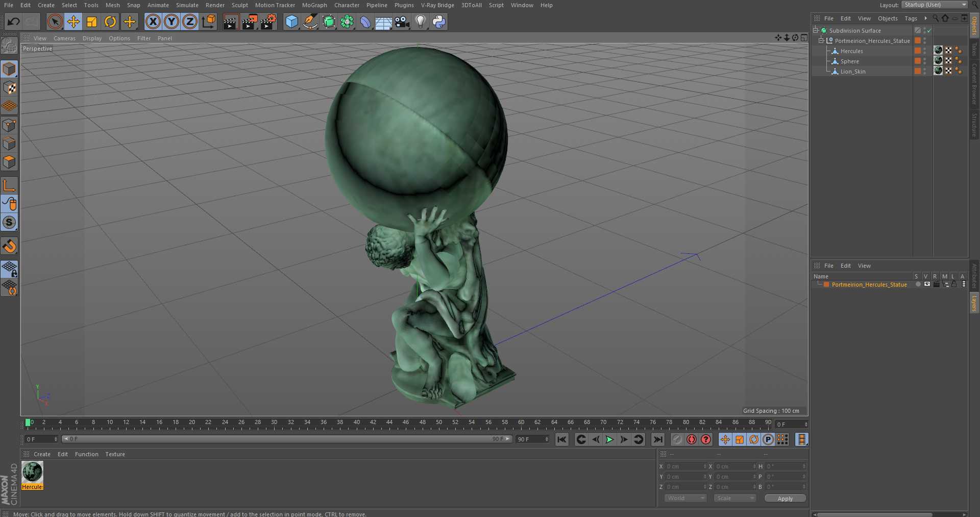Toggle Z axis lock
This screenshot has height=517, width=980.
(190, 21)
